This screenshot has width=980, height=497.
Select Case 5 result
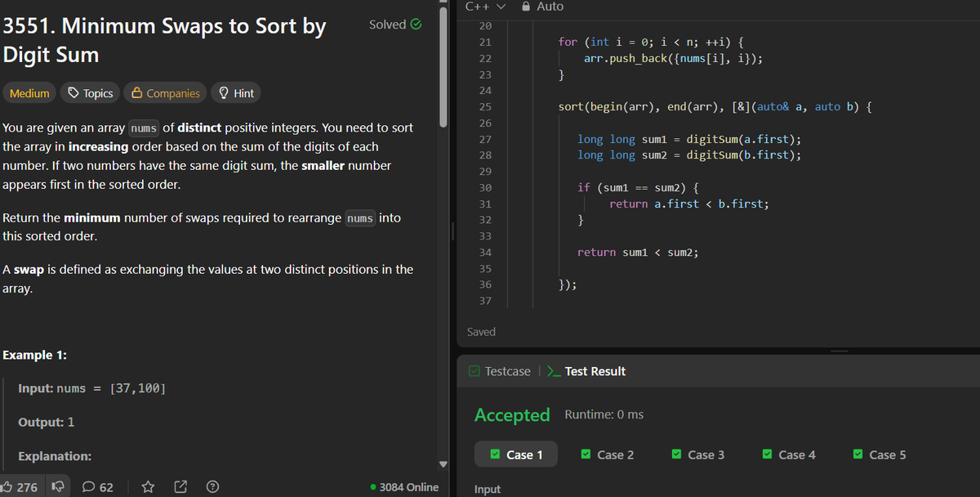coord(879,454)
